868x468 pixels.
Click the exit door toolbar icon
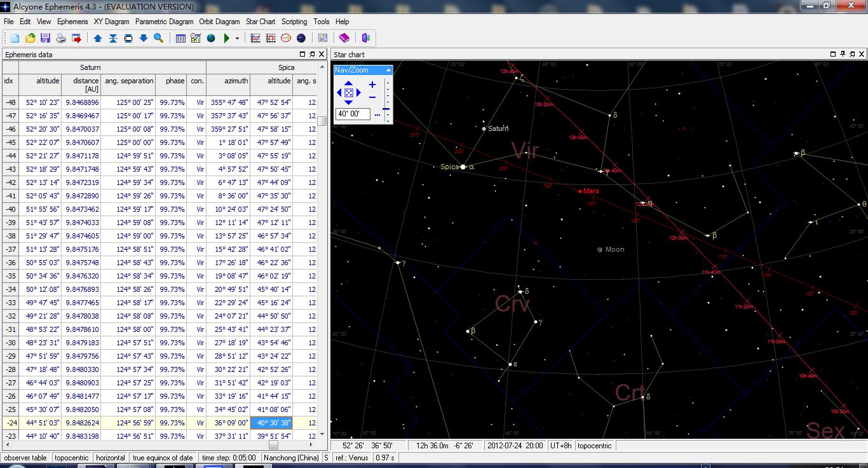pos(366,38)
